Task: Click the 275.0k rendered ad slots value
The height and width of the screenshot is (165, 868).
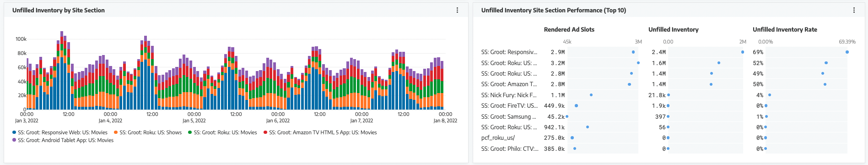Action: point(555,138)
